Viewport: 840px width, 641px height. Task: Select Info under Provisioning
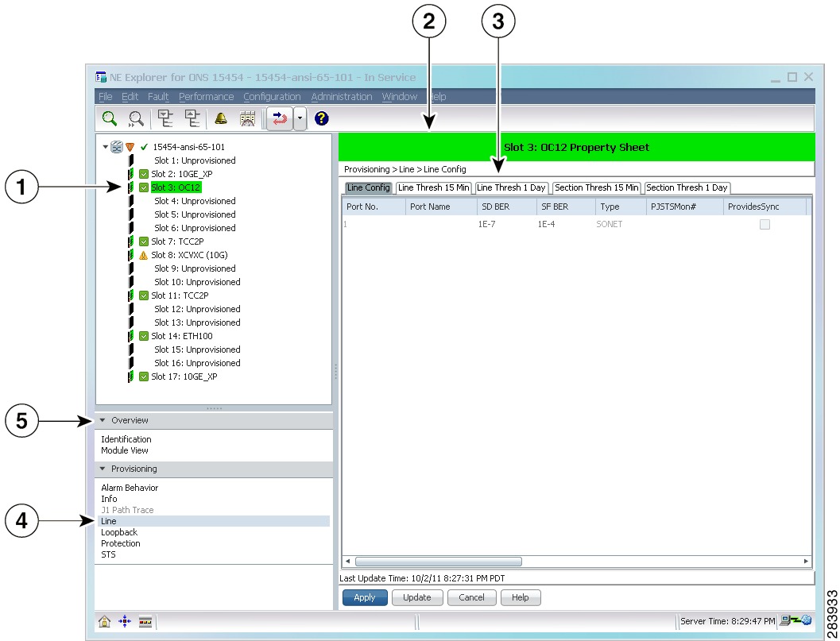click(109, 499)
